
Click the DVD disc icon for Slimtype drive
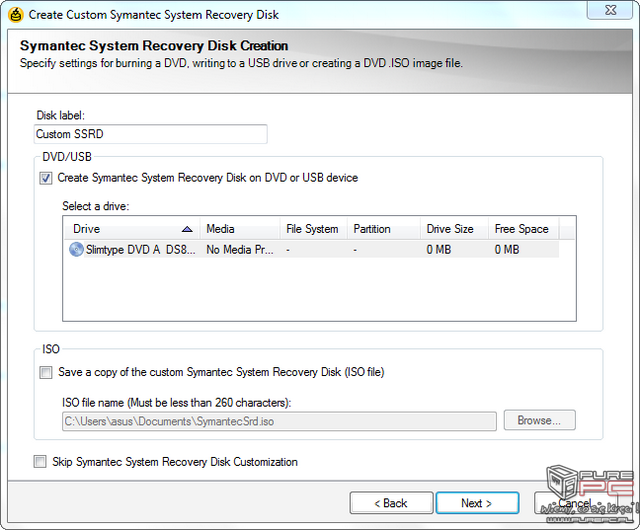pos(76,249)
